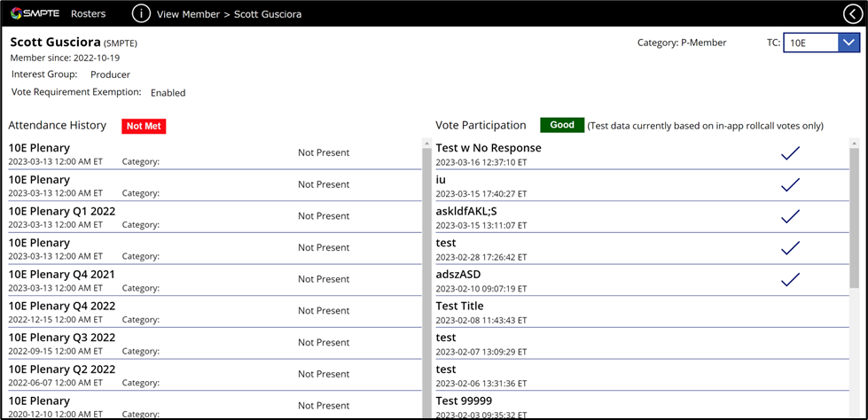Expand the TC dropdown arrow
Viewport: 868px width, 420px height.
pyautogui.click(x=848, y=43)
